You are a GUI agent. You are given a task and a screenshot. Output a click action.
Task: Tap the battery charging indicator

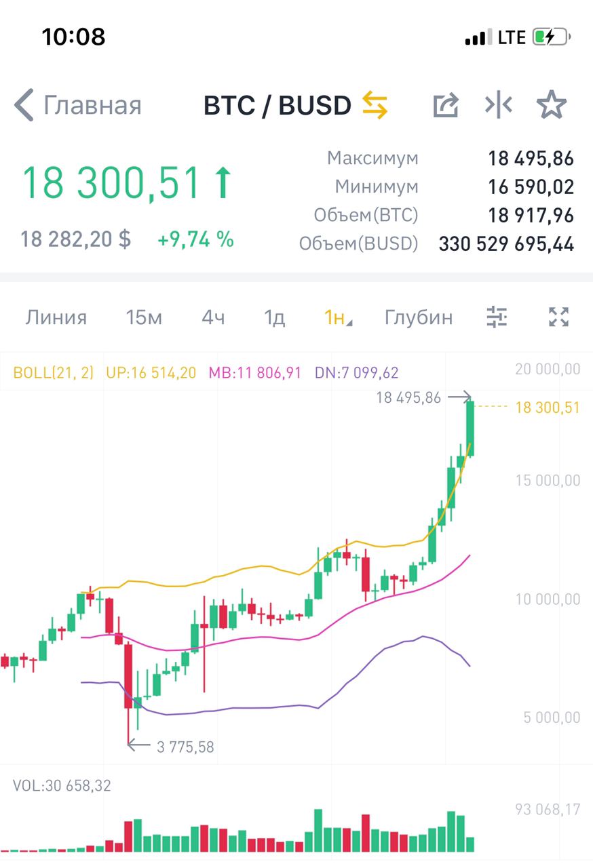(550, 37)
